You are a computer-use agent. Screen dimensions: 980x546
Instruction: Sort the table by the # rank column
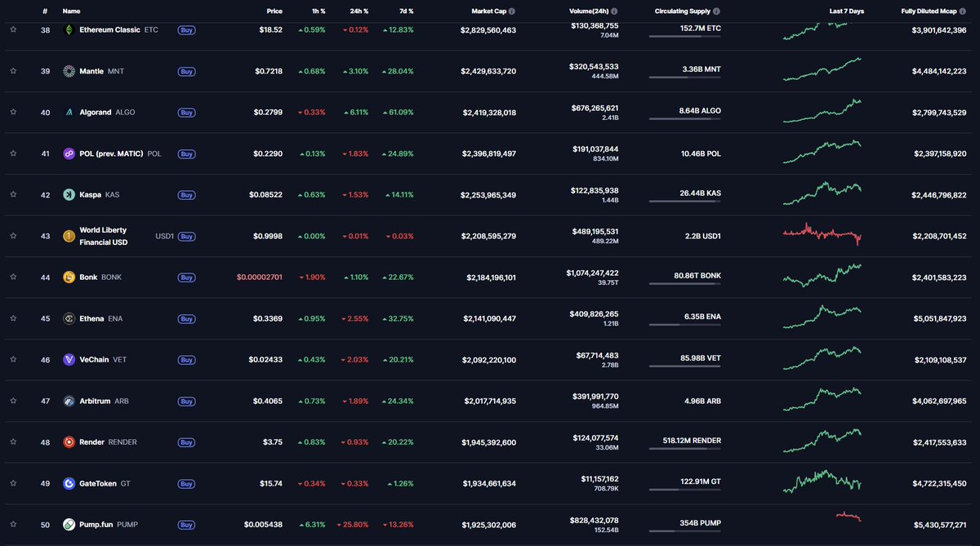point(46,11)
